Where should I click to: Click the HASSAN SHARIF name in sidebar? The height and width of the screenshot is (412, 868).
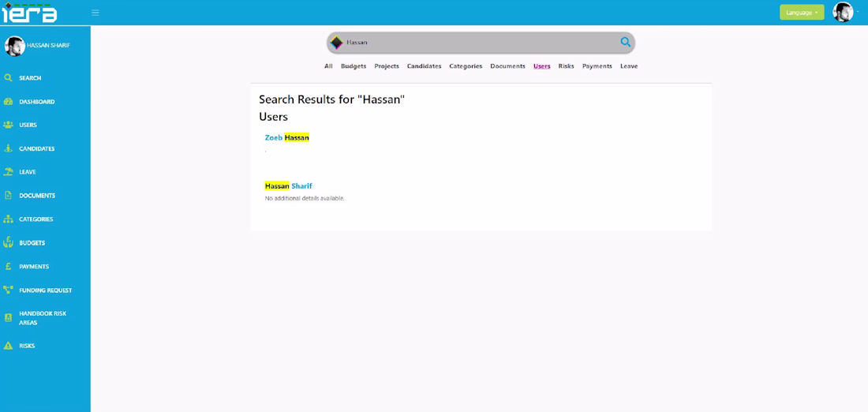(49, 46)
